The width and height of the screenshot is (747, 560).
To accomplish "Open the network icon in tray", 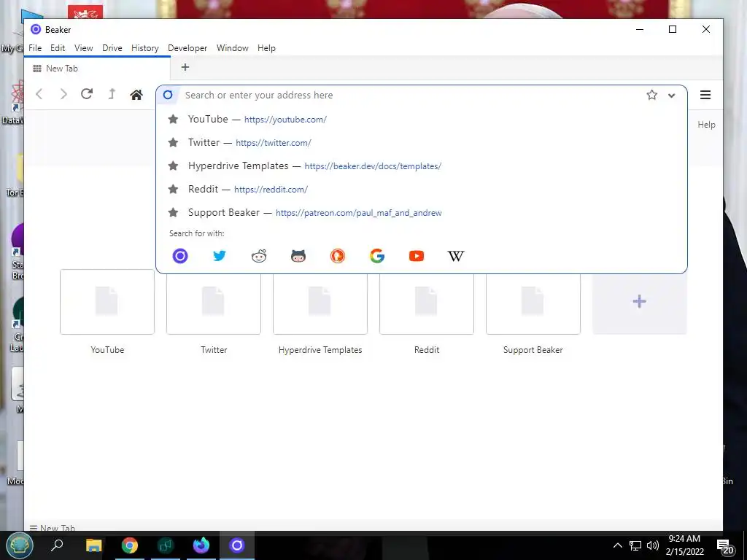I will point(635,545).
